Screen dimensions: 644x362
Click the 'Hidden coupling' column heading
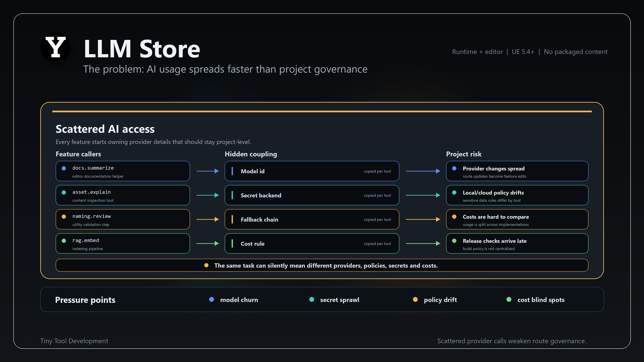[x=251, y=154]
